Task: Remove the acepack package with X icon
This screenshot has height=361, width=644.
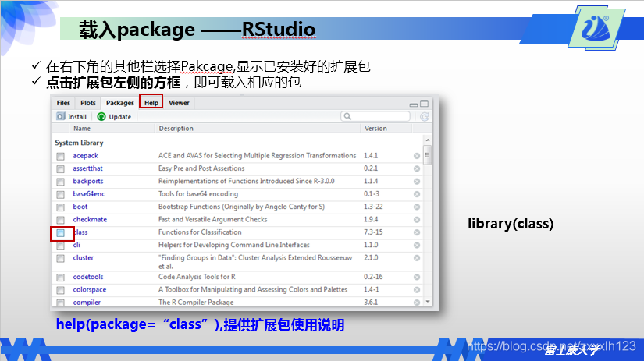Action: 417,156
